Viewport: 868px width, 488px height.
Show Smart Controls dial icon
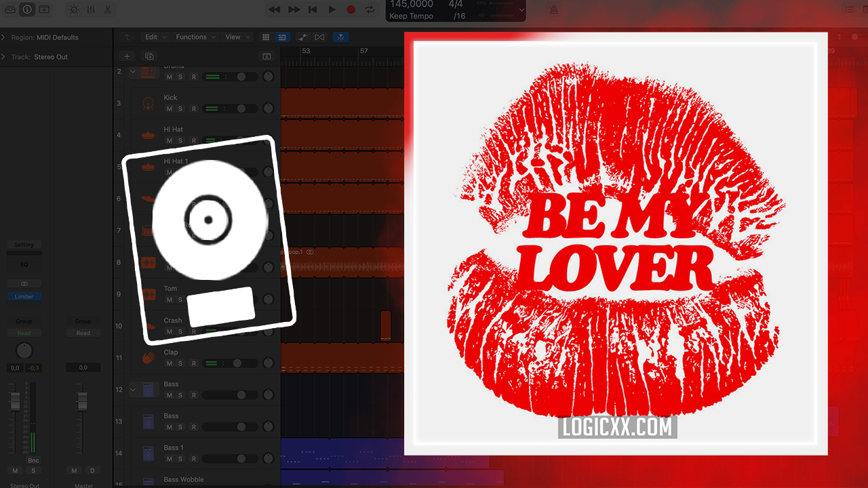click(x=74, y=9)
